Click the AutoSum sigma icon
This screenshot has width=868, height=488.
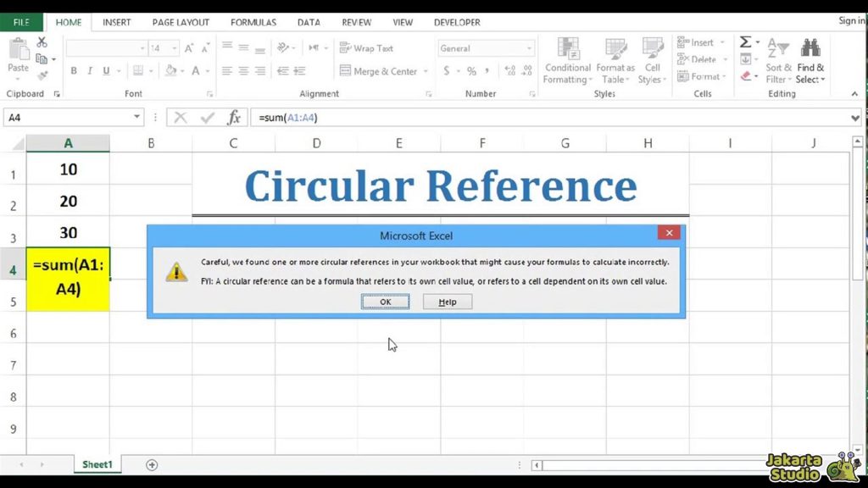(746, 42)
